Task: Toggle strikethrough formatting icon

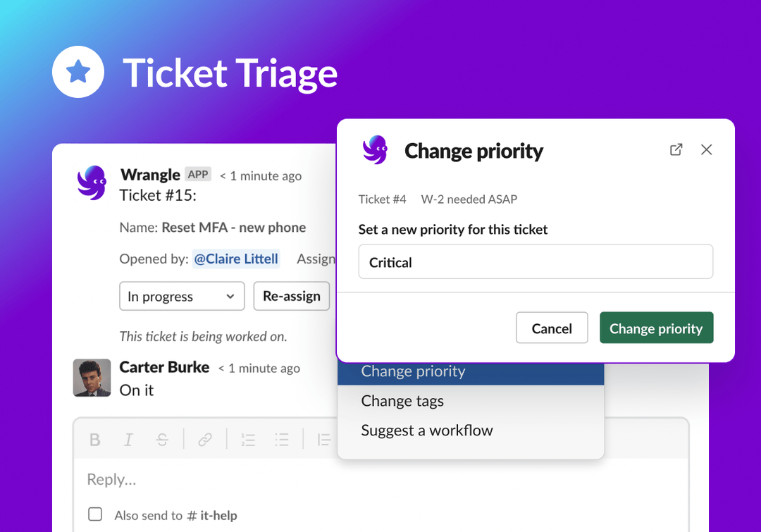Action: click(162, 440)
